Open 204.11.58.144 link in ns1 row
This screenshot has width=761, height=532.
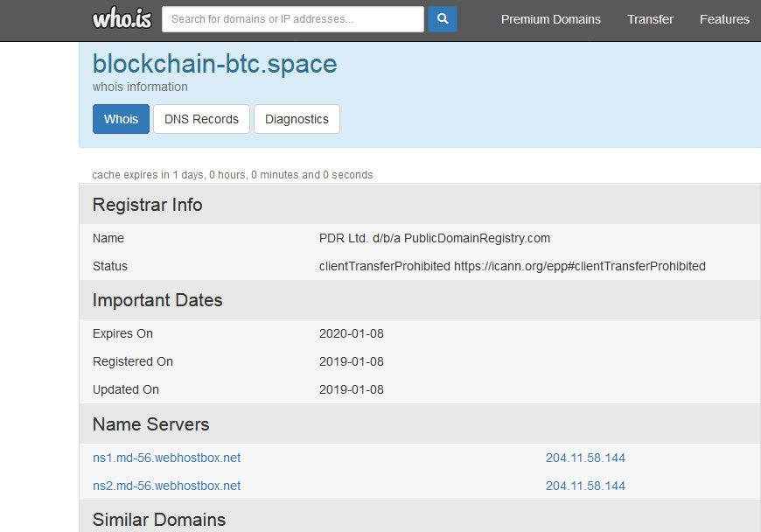pyautogui.click(x=585, y=458)
